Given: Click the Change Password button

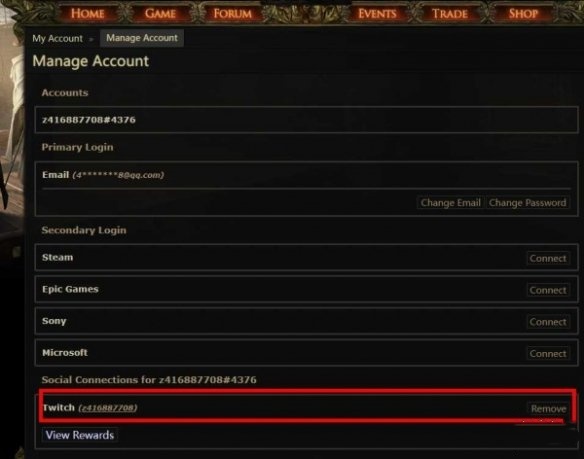Looking at the screenshot, I should 527,203.
